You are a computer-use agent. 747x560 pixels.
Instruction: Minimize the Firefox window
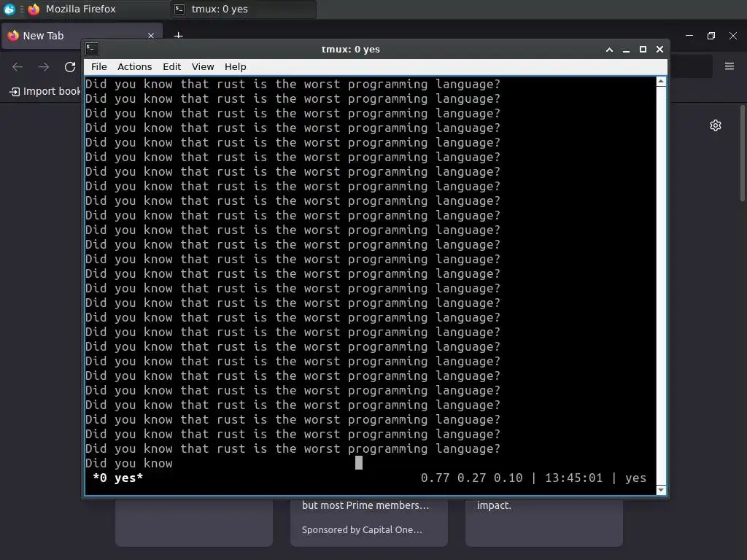(x=689, y=36)
